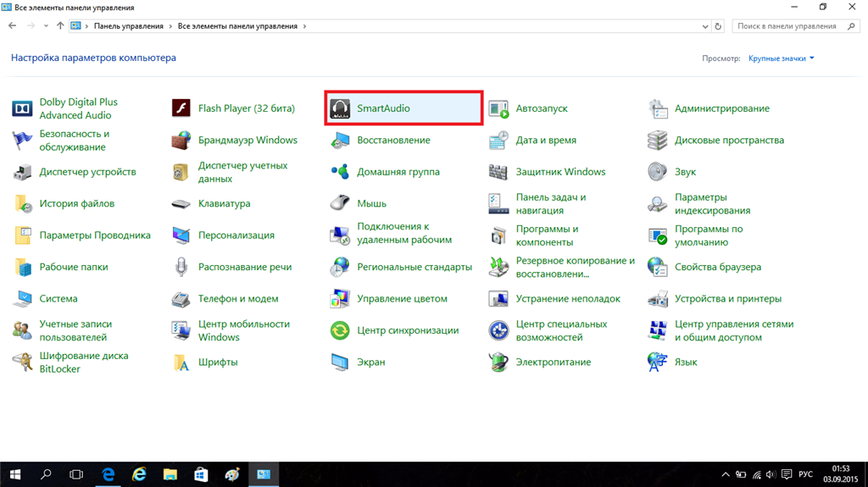868x487 pixels.
Task: Open the Дисковые пространства icon
Action: tap(658, 140)
